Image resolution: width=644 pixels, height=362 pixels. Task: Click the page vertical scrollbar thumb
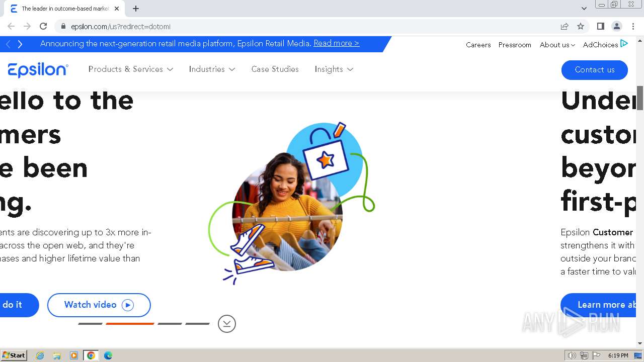coord(640,98)
